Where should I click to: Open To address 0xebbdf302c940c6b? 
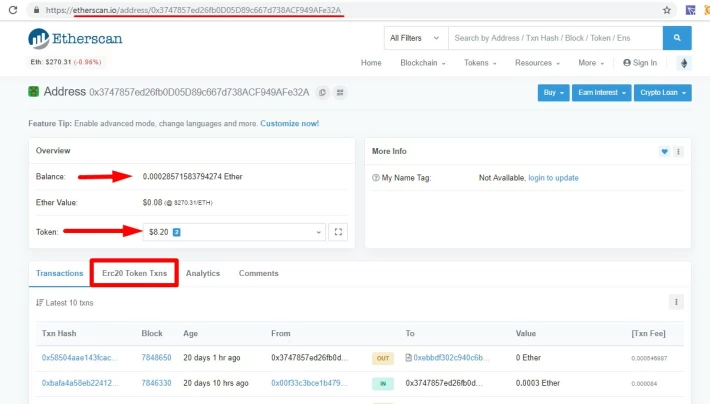click(x=451, y=357)
